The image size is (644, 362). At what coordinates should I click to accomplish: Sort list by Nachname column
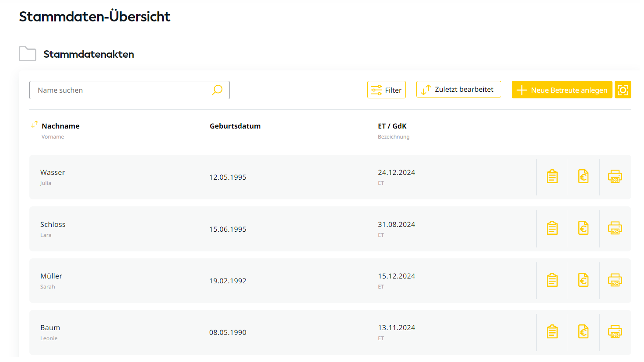pyautogui.click(x=35, y=125)
